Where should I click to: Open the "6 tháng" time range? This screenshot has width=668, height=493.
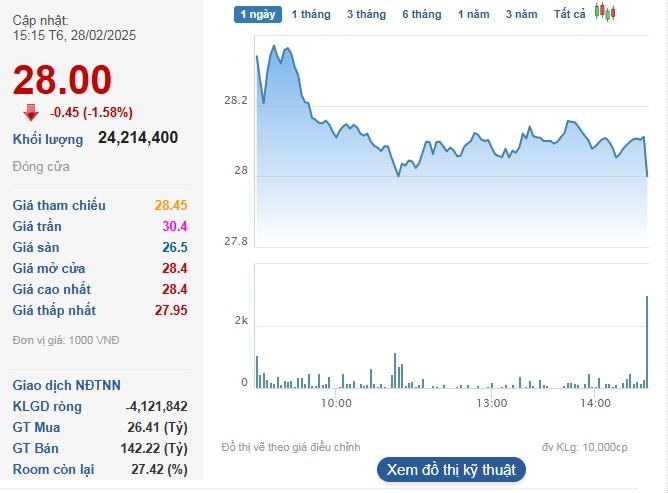[x=421, y=14]
